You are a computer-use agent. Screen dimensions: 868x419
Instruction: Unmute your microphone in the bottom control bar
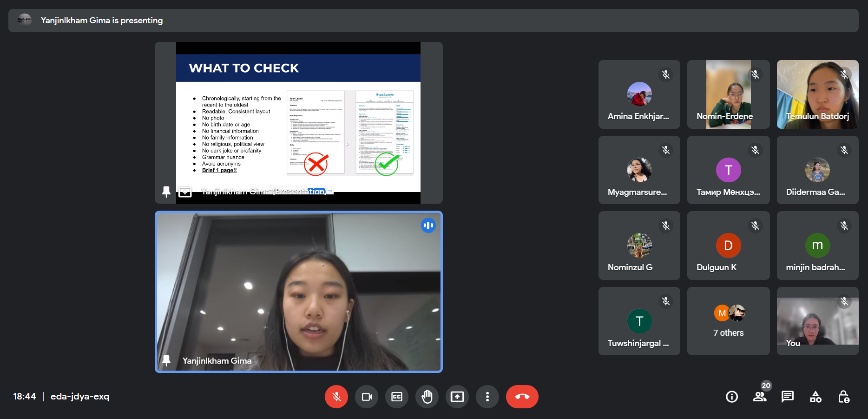[336, 397]
